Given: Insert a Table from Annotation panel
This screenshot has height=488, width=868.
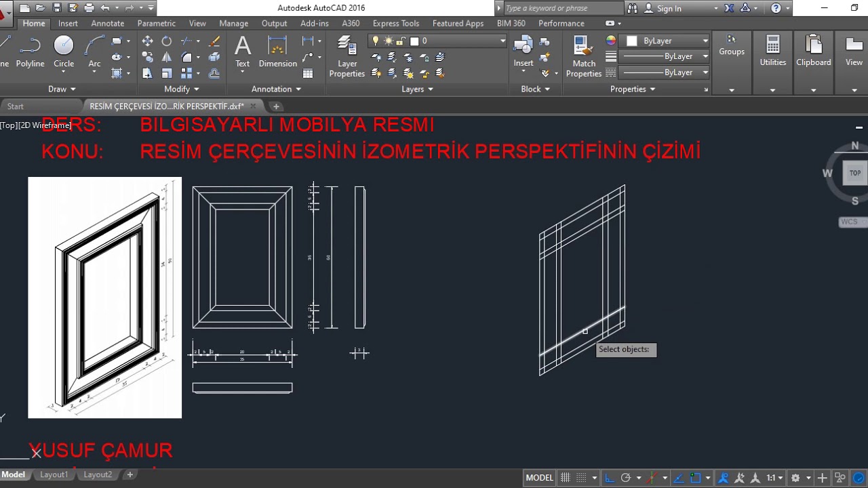Looking at the screenshot, I should tap(308, 73).
